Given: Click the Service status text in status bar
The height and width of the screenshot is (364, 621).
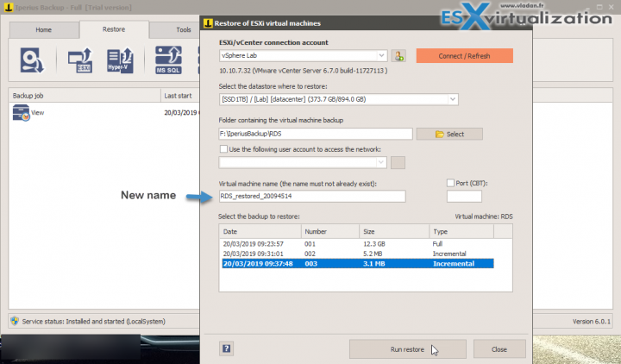Looking at the screenshot, I should coord(93,321).
